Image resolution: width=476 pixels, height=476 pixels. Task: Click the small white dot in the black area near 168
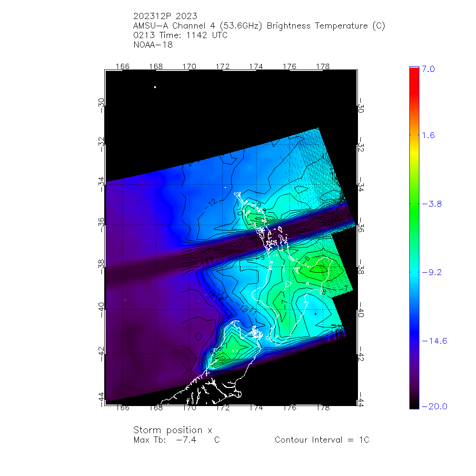click(155, 87)
